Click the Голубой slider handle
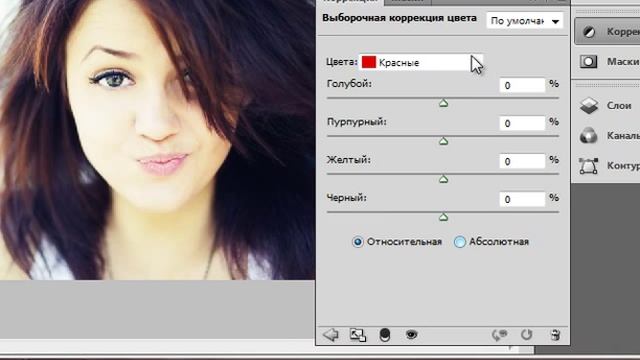Screen dimensions: 640x360 point(443,103)
